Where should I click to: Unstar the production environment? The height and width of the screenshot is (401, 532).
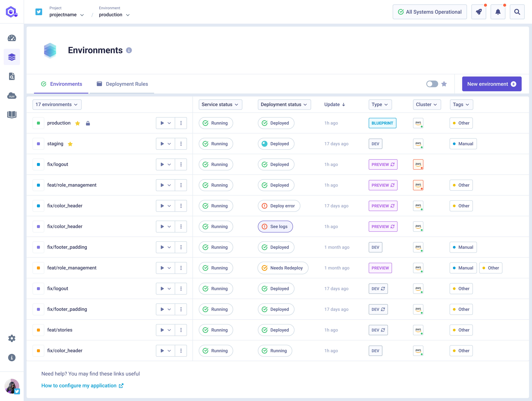coord(77,123)
